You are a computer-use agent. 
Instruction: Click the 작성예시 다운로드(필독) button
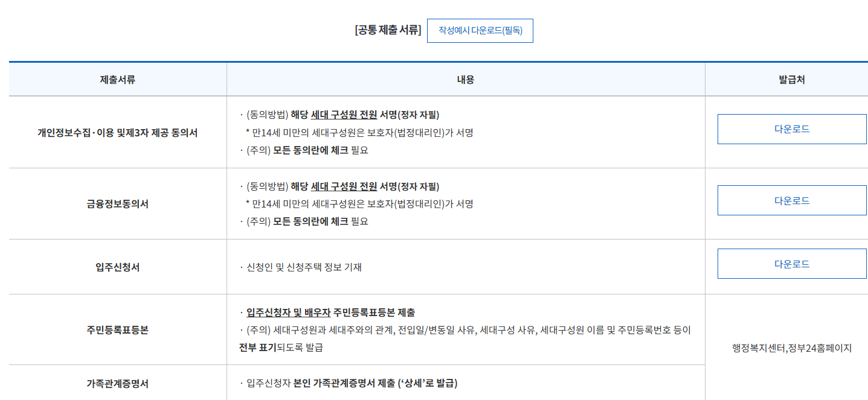tap(480, 31)
